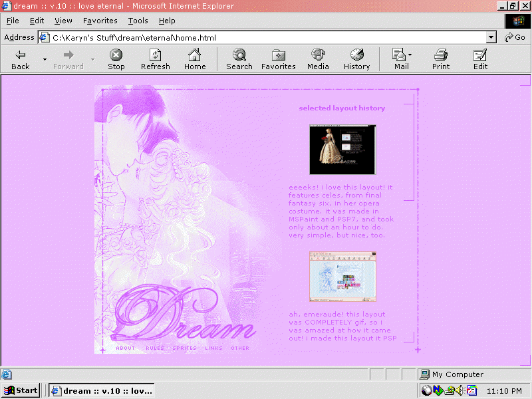
Task: Expand the Address bar dropdown
Action: point(491,38)
